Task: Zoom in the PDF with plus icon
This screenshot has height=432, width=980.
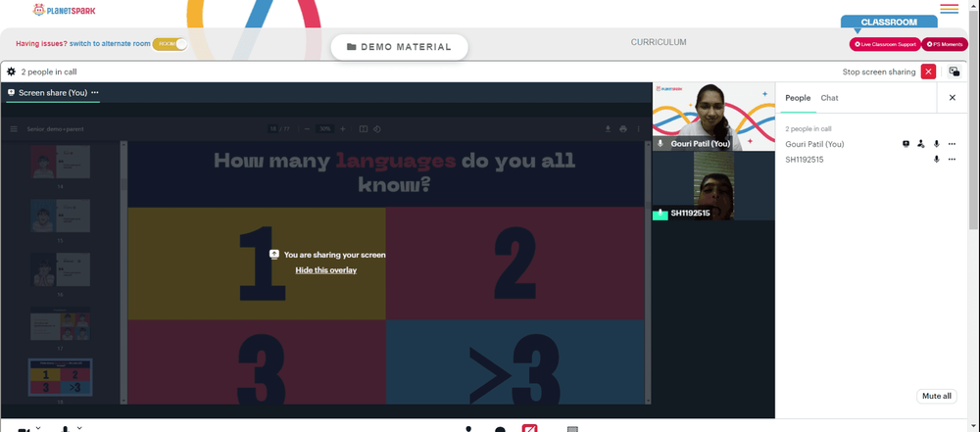Action: click(342, 128)
